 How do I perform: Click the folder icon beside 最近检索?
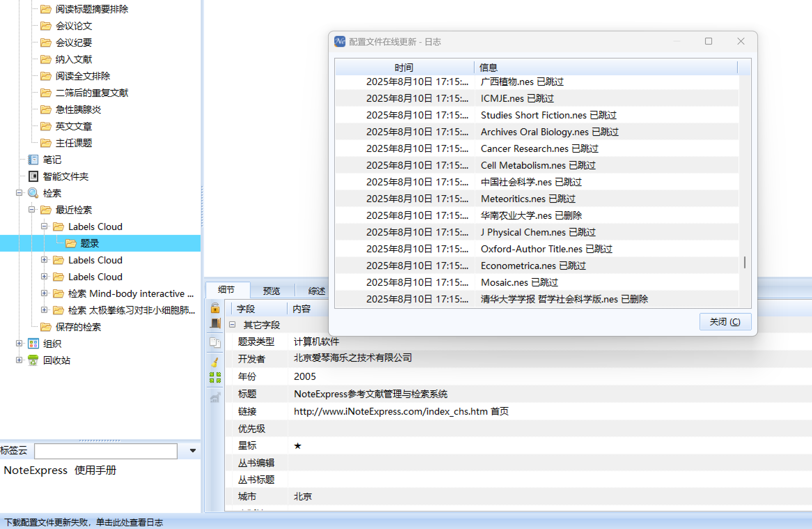click(x=46, y=210)
